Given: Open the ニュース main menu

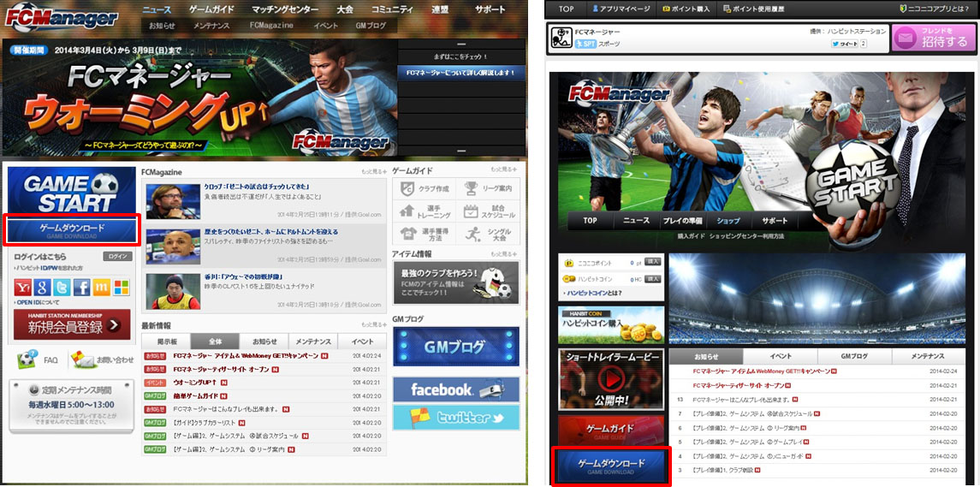Looking at the screenshot, I should [157, 9].
